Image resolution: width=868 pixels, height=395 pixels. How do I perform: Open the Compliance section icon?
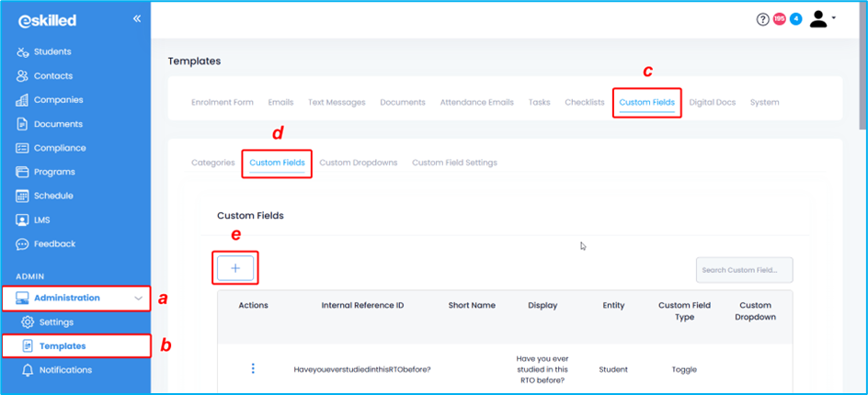(x=23, y=148)
